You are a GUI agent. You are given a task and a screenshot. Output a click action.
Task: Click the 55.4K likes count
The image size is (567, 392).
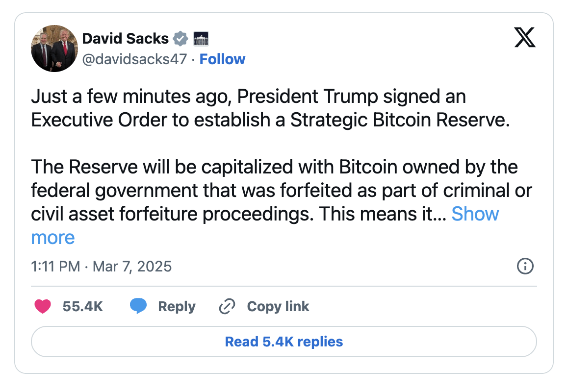click(82, 307)
